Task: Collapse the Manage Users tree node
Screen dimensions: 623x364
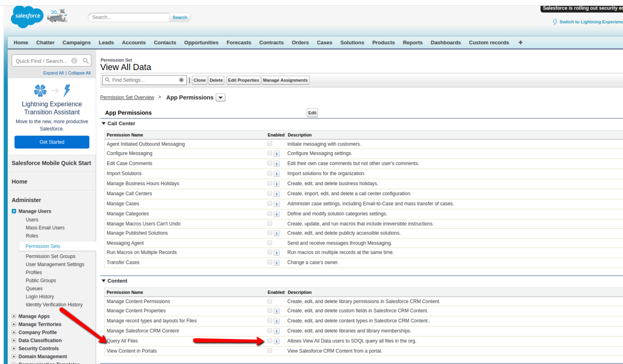Action: click(14, 211)
